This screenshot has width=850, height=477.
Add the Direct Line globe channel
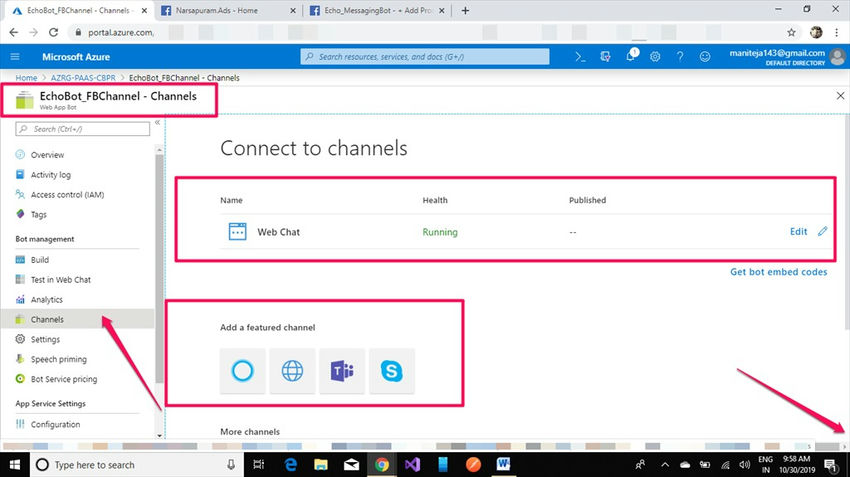click(x=292, y=371)
